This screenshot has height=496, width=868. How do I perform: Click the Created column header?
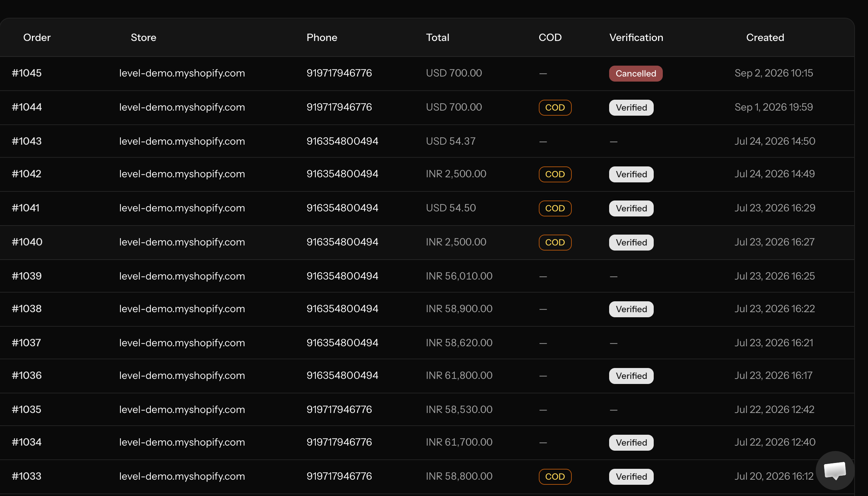[765, 37]
